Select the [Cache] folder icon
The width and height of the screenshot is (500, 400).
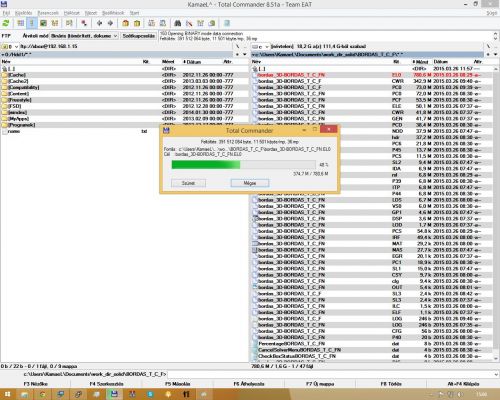(4, 75)
